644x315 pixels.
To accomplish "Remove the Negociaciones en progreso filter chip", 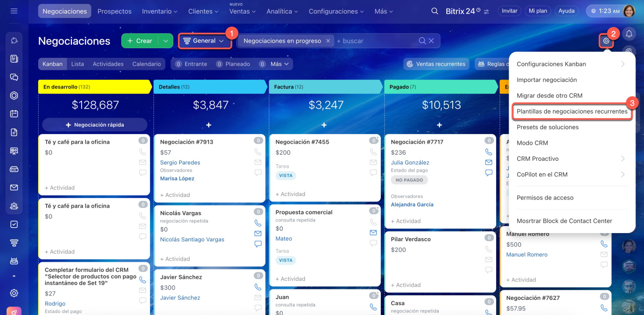I will click(x=328, y=41).
